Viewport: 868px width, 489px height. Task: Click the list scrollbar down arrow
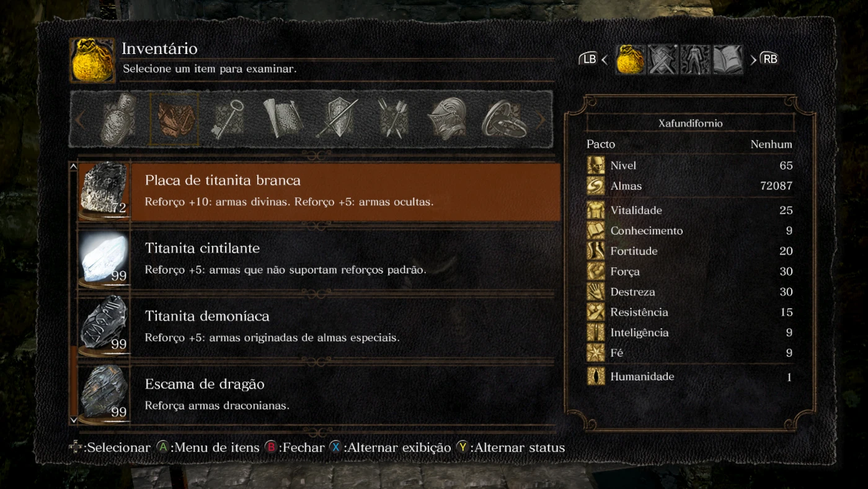coord(73,420)
